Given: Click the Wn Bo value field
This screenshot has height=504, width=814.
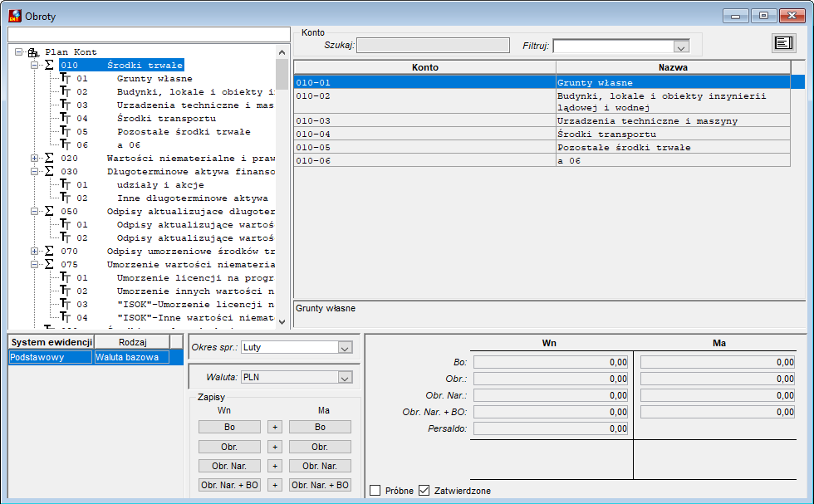Looking at the screenshot, I should (551, 362).
